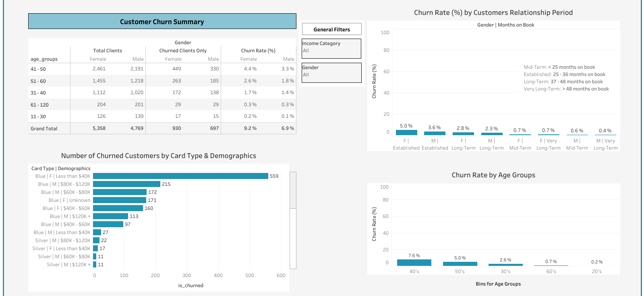Select the 'Blue | M | Less than $40K' bar

click(x=97, y=232)
